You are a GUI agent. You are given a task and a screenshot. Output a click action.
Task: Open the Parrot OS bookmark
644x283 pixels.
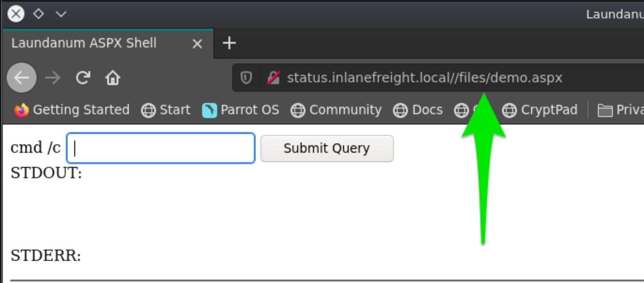241,110
